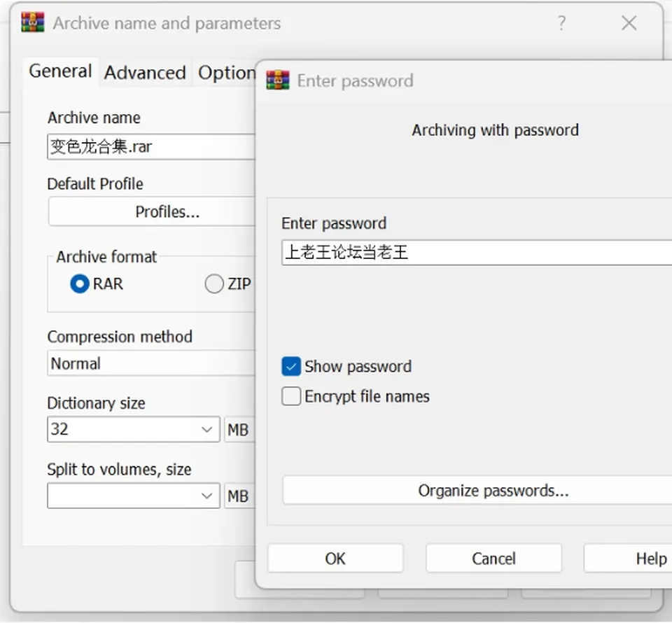Click Cancel in the Enter password dialog
Image resolution: width=672 pixels, height=623 pixels.
click(493, 559)
